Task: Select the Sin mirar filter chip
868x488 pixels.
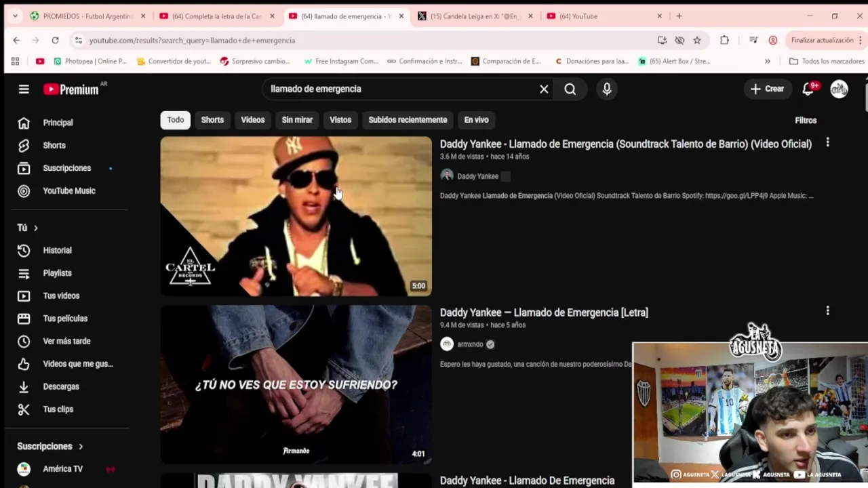Action: point(297,120)
